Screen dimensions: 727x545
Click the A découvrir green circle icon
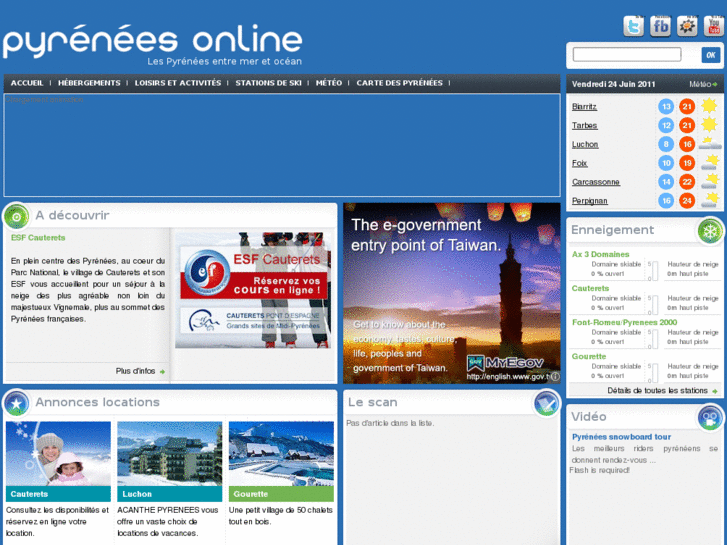coord(17,216)
